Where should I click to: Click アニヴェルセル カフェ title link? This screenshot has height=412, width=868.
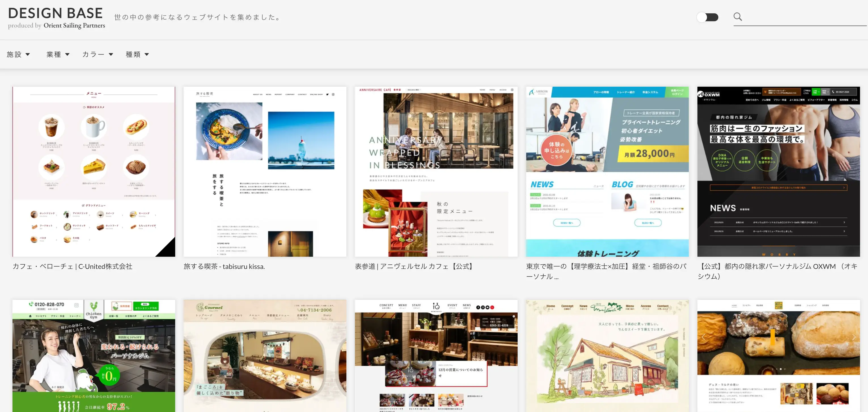[415, 266]
